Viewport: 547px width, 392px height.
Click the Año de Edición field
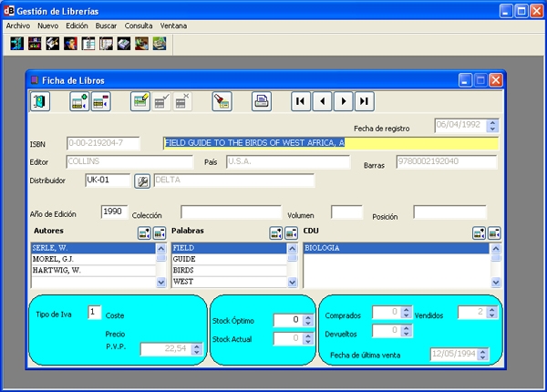tap(114, 211)
